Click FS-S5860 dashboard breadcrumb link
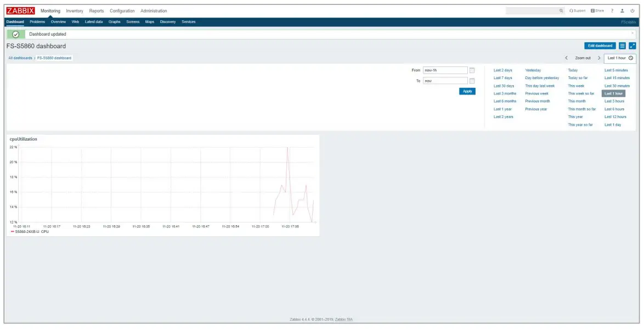Screen dimensions: 644x329 coord(54,58)
